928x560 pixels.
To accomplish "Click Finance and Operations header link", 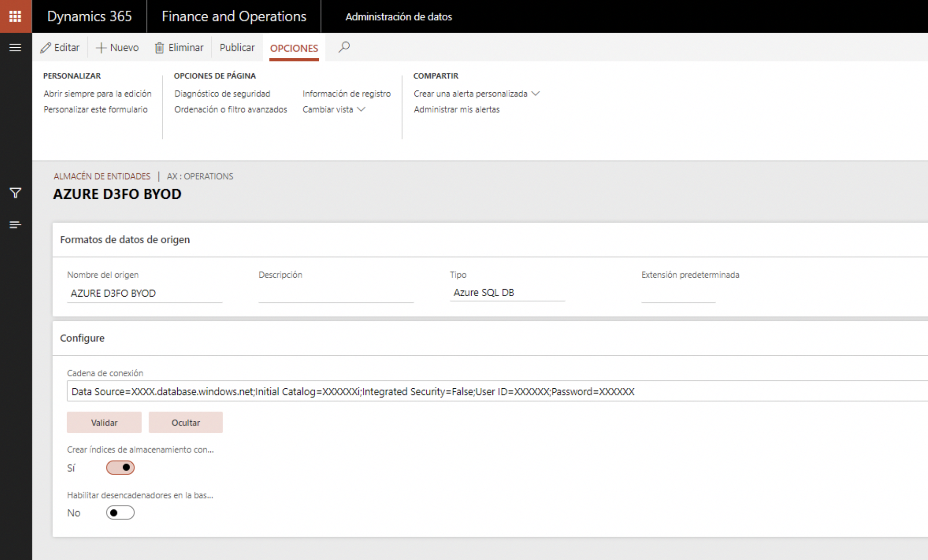I will (234, 17).
